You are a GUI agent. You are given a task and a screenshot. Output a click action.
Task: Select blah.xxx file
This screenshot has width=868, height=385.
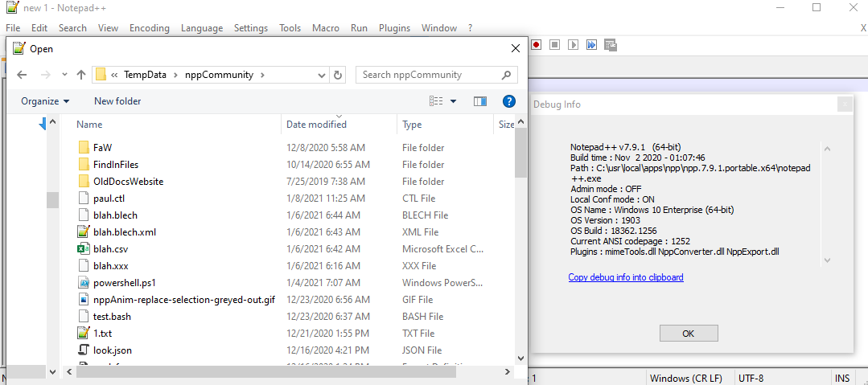111,265
